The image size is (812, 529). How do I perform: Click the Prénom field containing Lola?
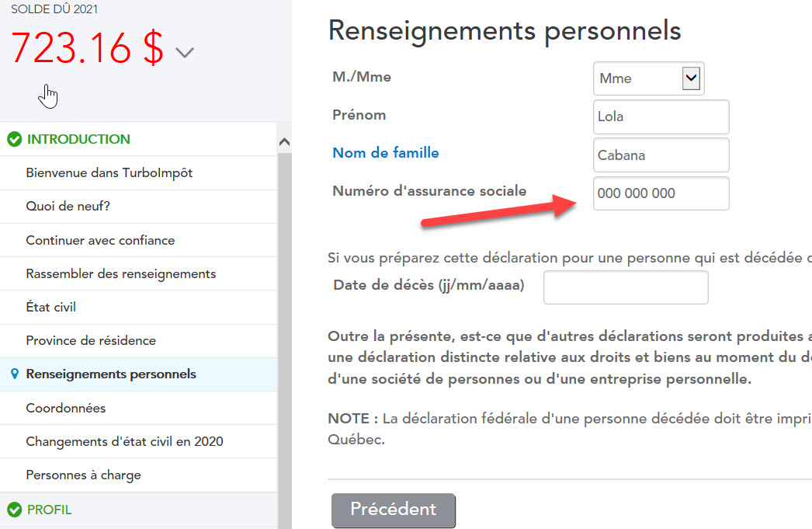pyautogui.click(x=661, y=117)
